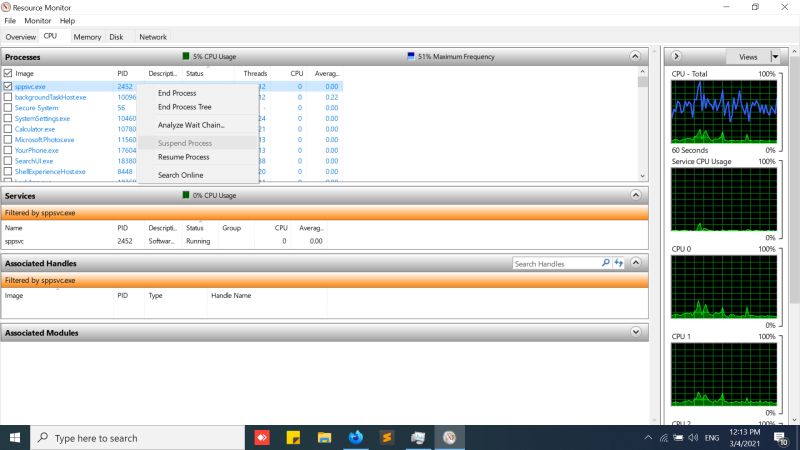Click the Search Handles input field
The height and width of the screenshot is (450, 800).
[556, 264]
